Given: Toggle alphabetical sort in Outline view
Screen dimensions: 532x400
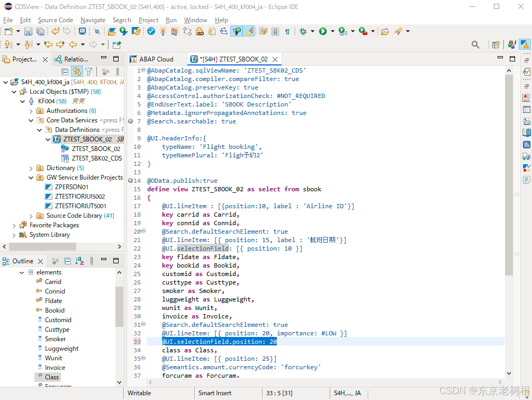Looking at the screenshot, I should tap(80, 261).
